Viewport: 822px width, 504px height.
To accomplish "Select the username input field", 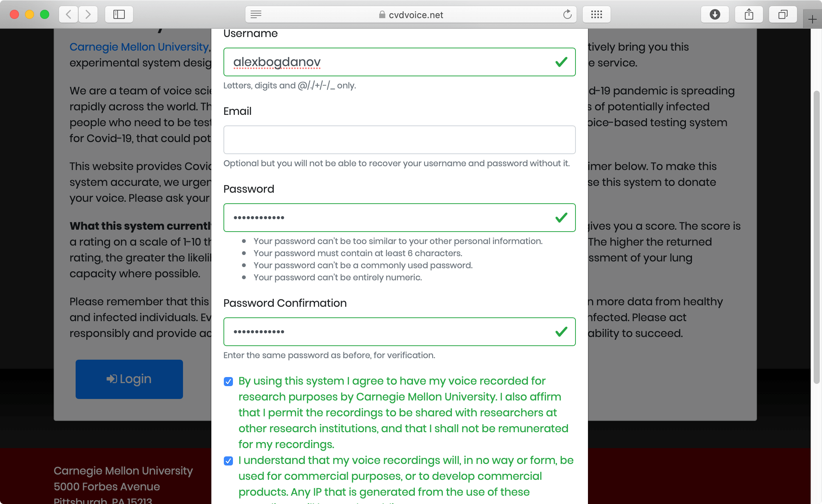I will tap(399, 62).
